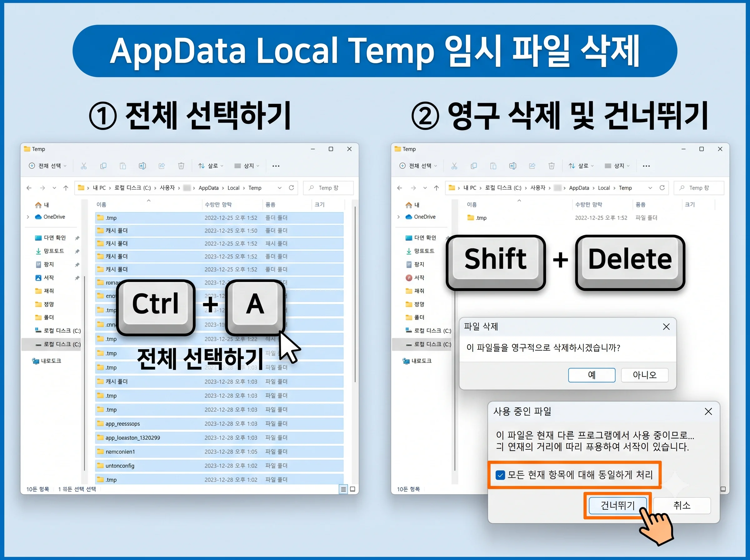
Task: Click the 'Temp 창' search field in left window
Action: (328, 188)
